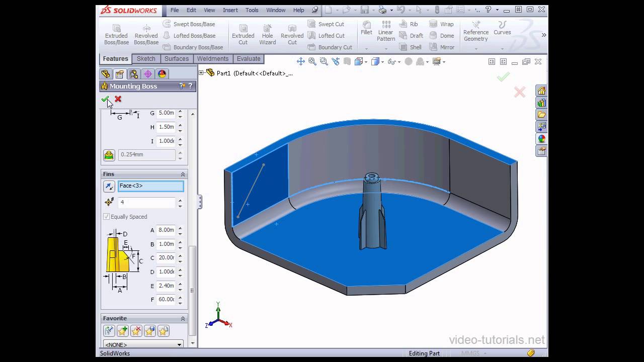Click the Swept Boss/Base button

click(x=189, y=24)
